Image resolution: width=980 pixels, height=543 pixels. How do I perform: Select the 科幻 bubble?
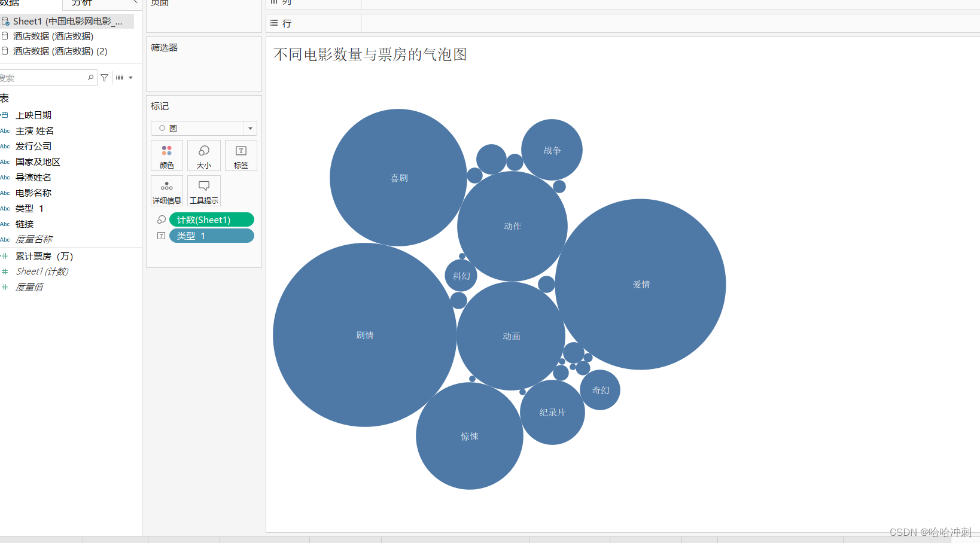coord(461,276)
